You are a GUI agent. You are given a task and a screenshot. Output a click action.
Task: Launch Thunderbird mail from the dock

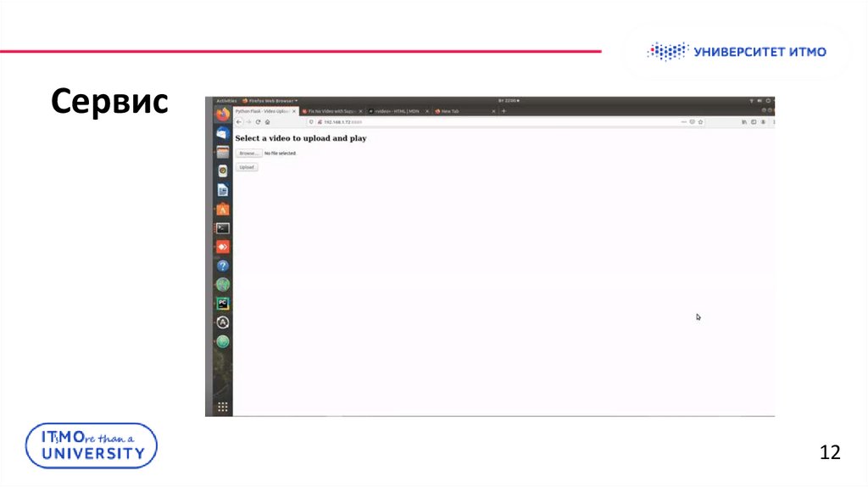(x=223, y=133)
